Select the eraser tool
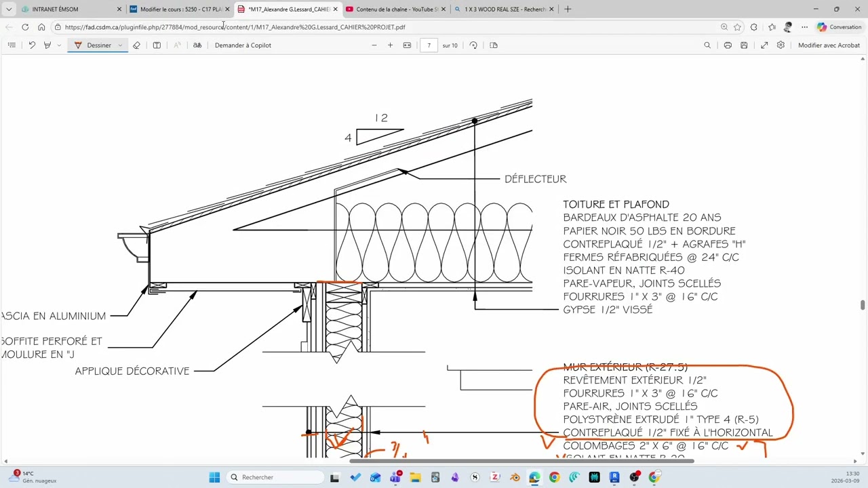 tap(136, 45)
